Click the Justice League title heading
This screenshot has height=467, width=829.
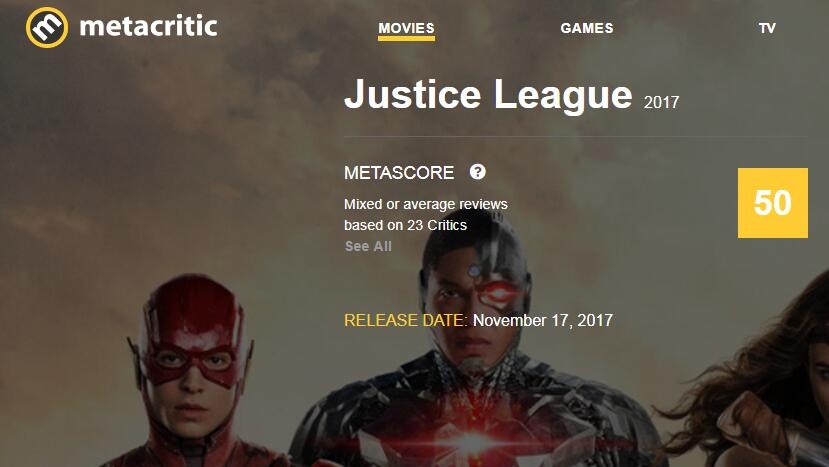coord(488,94)
